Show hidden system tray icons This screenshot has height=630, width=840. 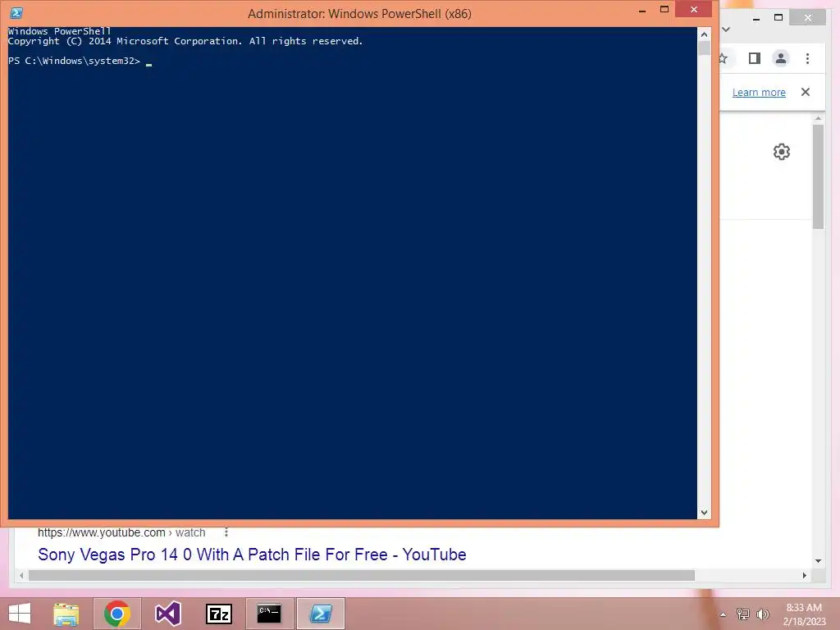tap(724, 614)
